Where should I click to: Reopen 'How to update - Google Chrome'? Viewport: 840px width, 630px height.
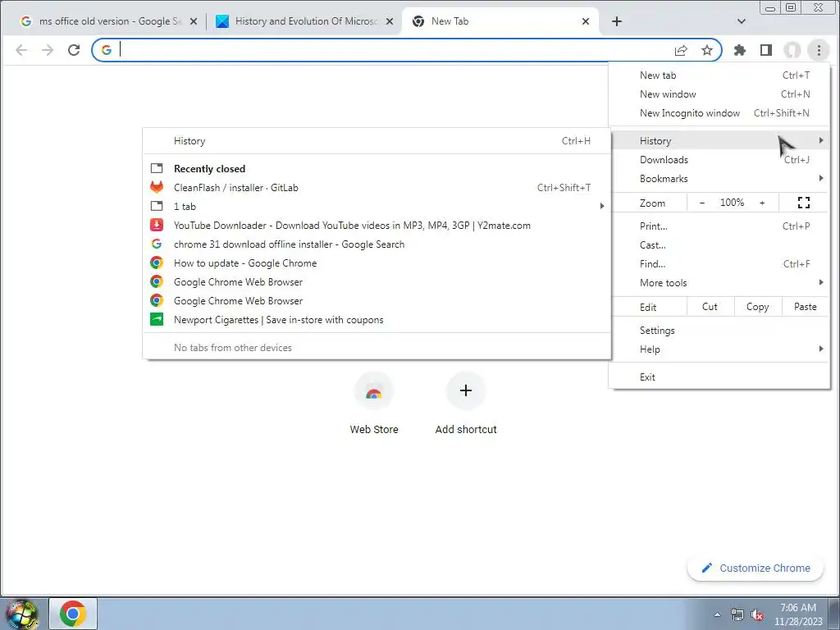click(377, 263)
